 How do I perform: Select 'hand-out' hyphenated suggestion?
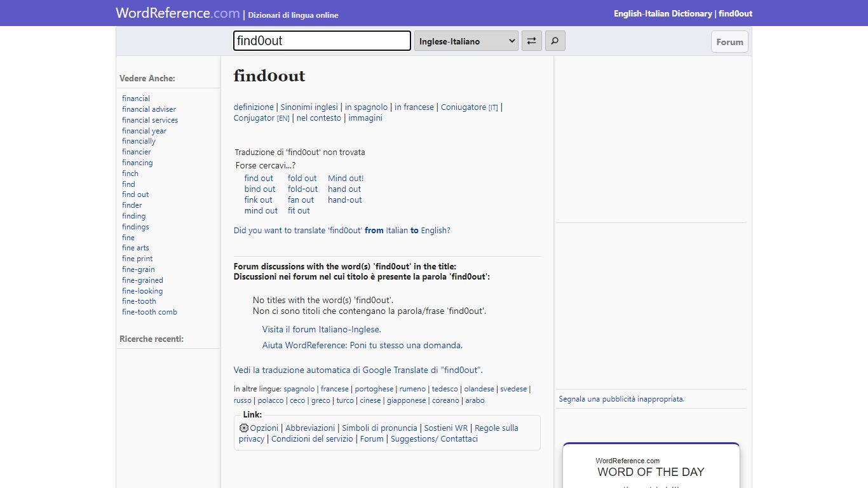[x=345, y=200]
